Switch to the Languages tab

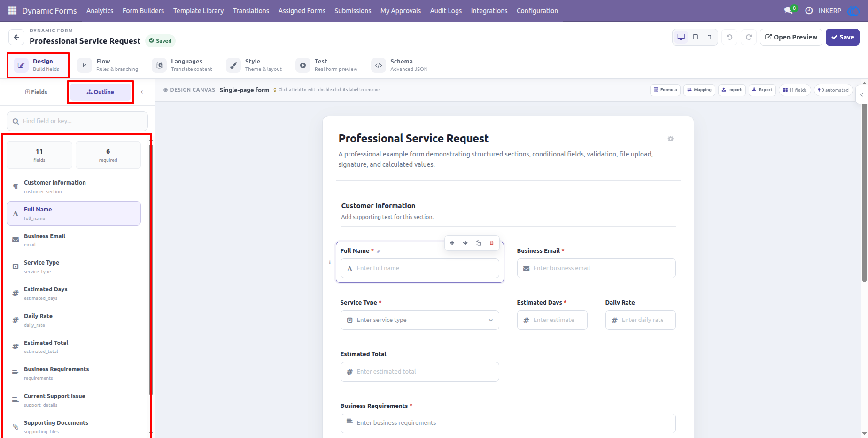click(x=183, y=65)
